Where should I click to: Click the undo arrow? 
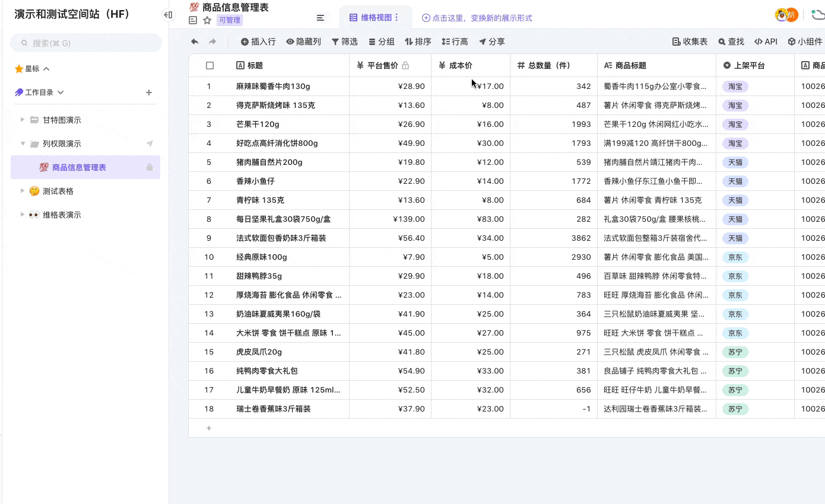195,42
